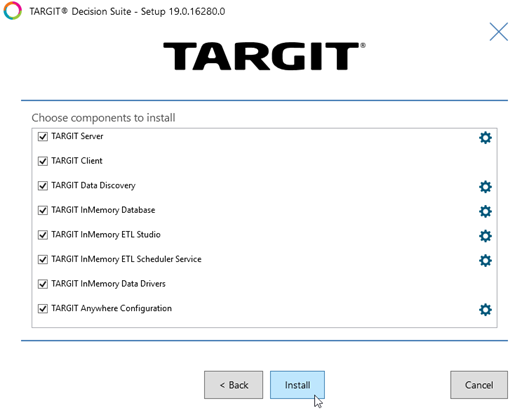Go to previous step with Back button

(x=233, y=385)
